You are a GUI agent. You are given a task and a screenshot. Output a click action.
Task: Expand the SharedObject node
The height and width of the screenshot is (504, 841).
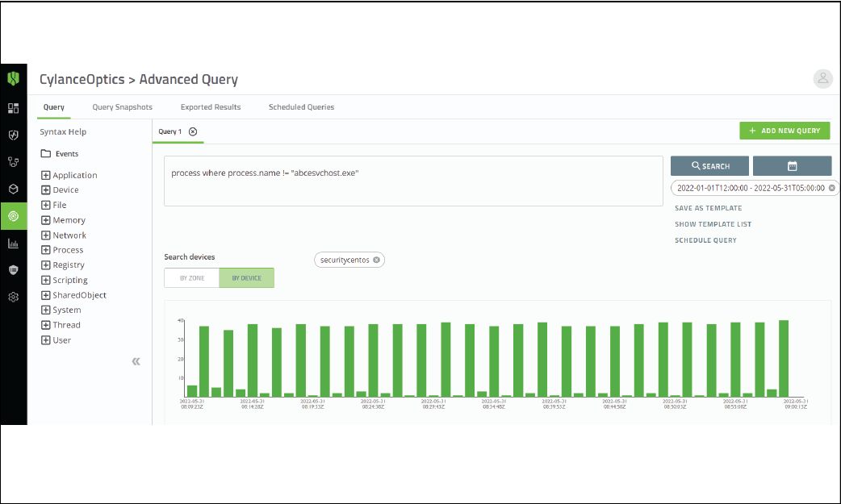pos(45,295)
